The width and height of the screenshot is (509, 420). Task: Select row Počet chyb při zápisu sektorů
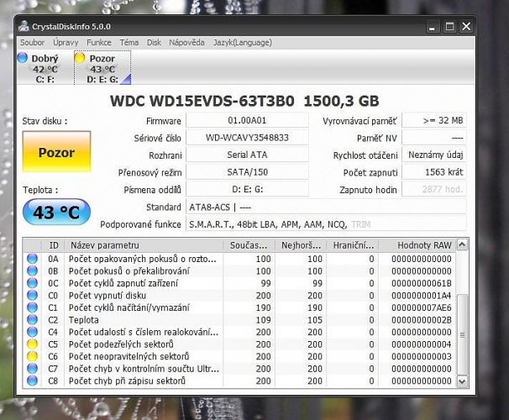click(239, 381)
